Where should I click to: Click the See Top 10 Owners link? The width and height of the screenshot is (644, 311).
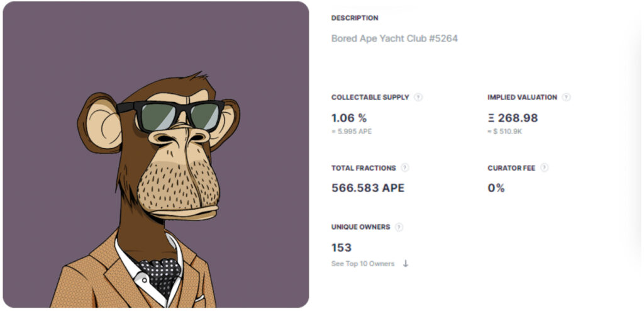(363, 264)
